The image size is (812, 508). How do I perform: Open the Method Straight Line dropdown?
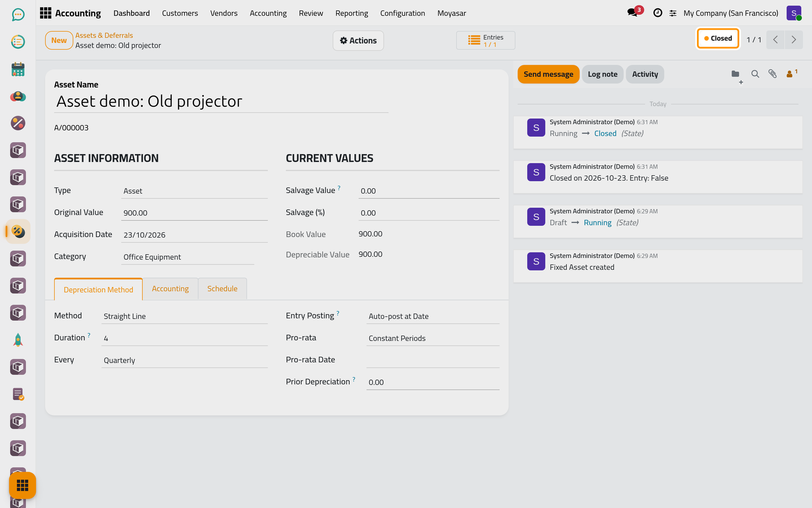184,316
